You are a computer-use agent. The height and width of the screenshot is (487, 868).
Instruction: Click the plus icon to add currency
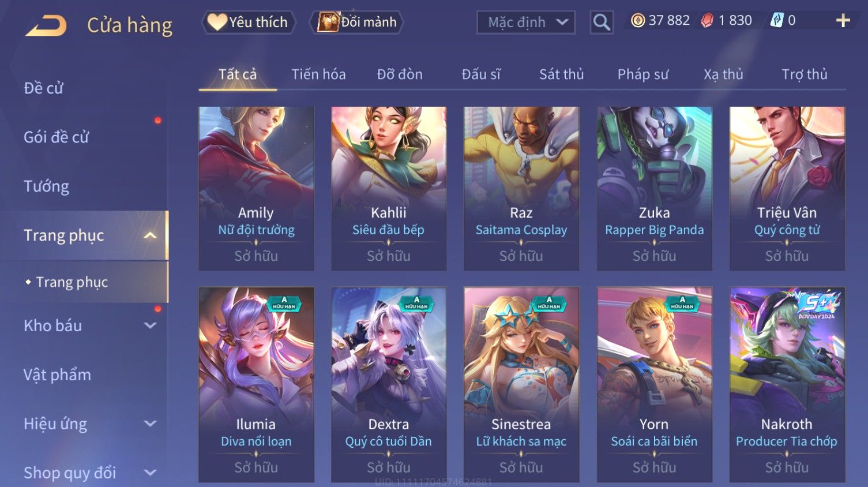click(x=843, y=21)
